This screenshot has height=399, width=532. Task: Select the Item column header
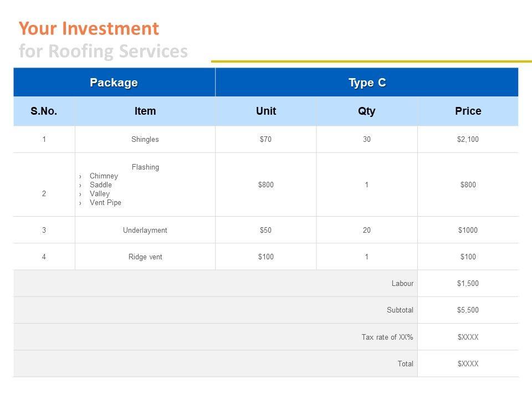pyautogui.click(x=145, y=111)
